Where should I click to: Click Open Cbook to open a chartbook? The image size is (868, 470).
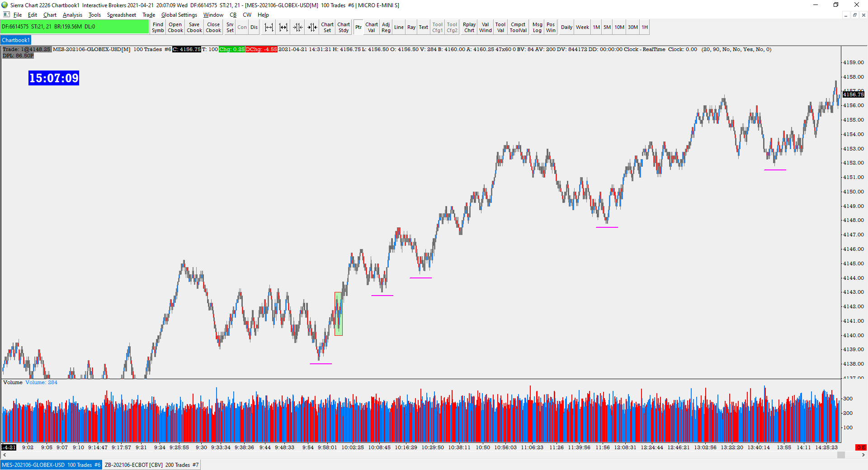click(x=175, y=27)
